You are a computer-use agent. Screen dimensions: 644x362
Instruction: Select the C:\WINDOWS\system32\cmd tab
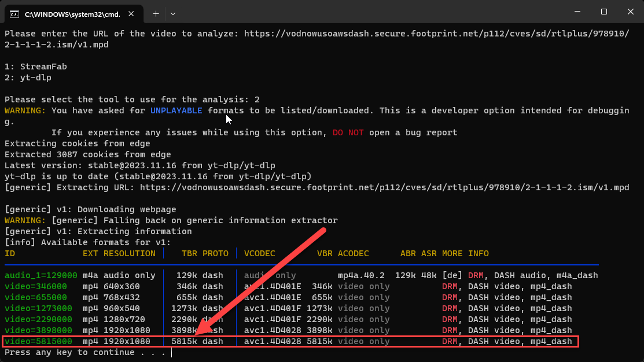pos(68,13)
